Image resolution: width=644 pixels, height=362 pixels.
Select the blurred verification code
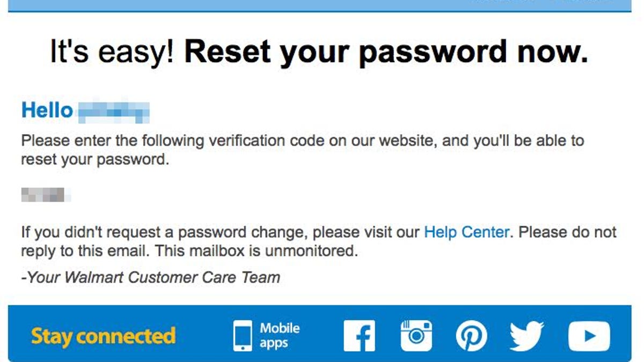[x=46, y=195]
